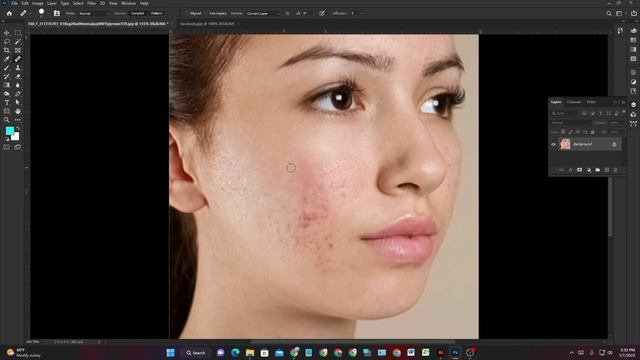
Task: Open the Layers panel Opacity dropdown
Action: click(x=616, y=123)
